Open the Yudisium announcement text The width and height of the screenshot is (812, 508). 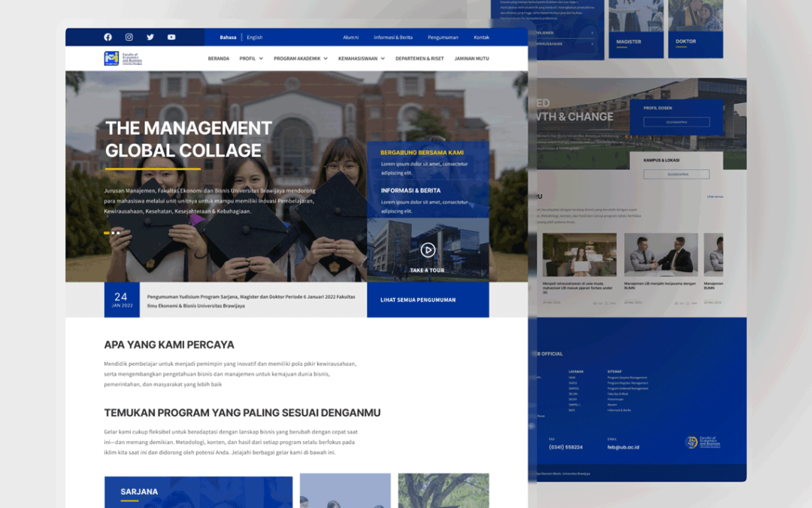pyautogui.click(x=251, y=301)
